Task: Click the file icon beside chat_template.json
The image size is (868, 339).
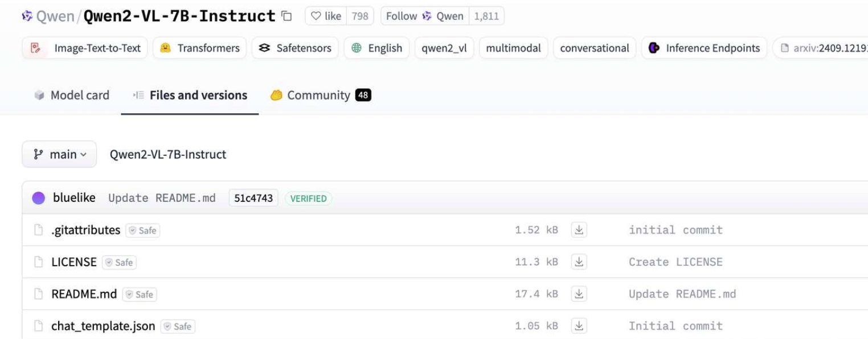Action: point(38,326)
